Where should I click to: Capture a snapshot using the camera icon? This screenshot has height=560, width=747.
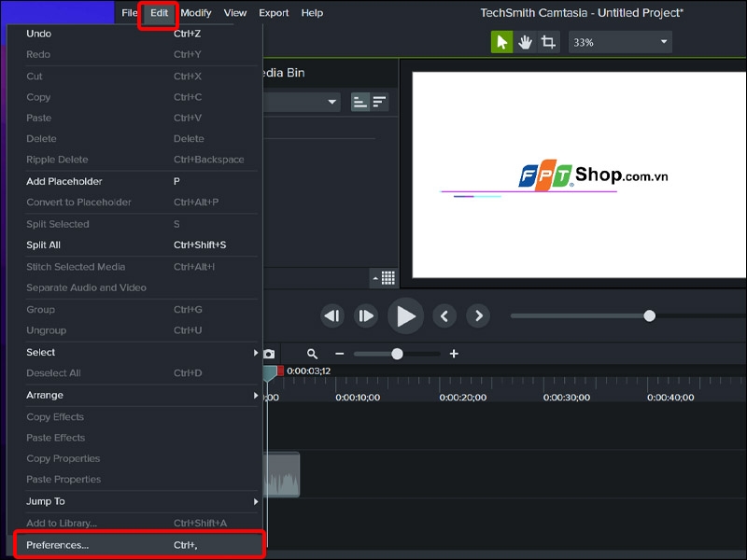point(270,353)
